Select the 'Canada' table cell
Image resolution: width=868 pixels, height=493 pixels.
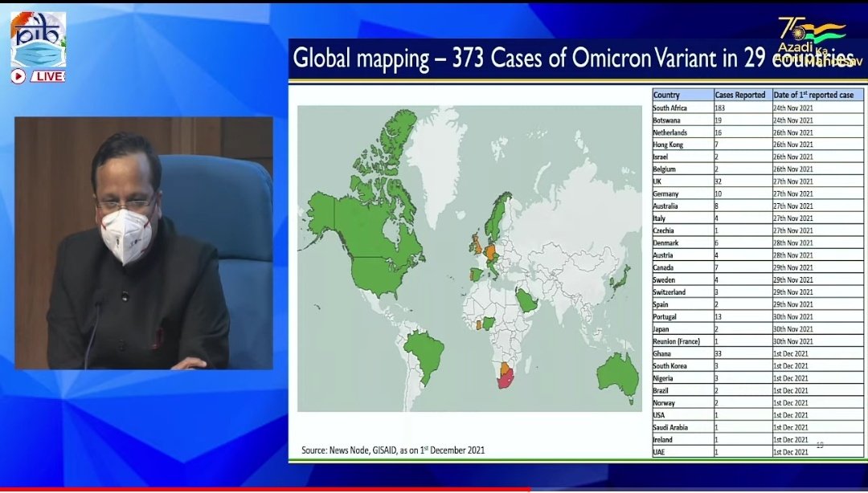[683, 267]
